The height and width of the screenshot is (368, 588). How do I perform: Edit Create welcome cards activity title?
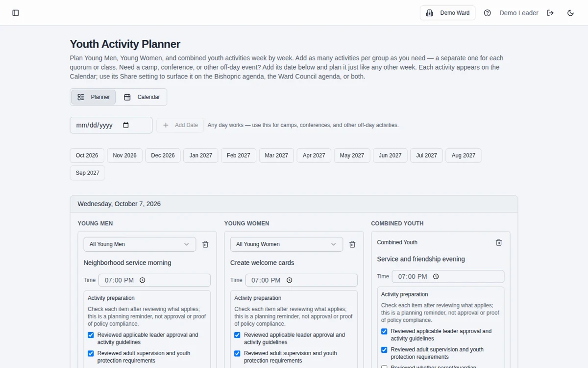262,263
